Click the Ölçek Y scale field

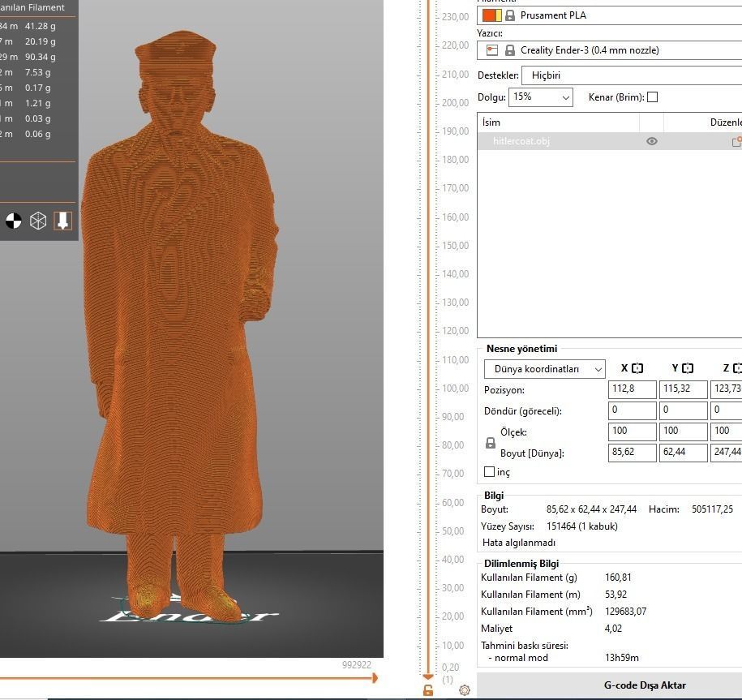[684, 432]
